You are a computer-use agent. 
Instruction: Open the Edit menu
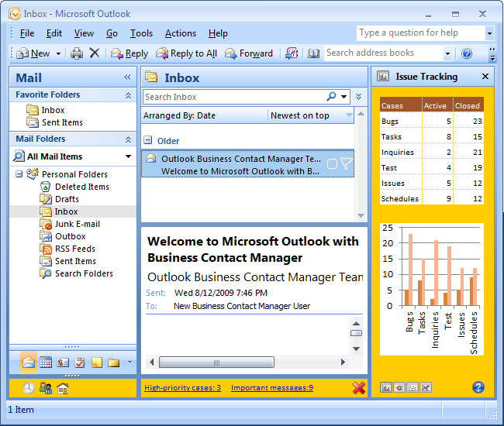click(54, 33)
